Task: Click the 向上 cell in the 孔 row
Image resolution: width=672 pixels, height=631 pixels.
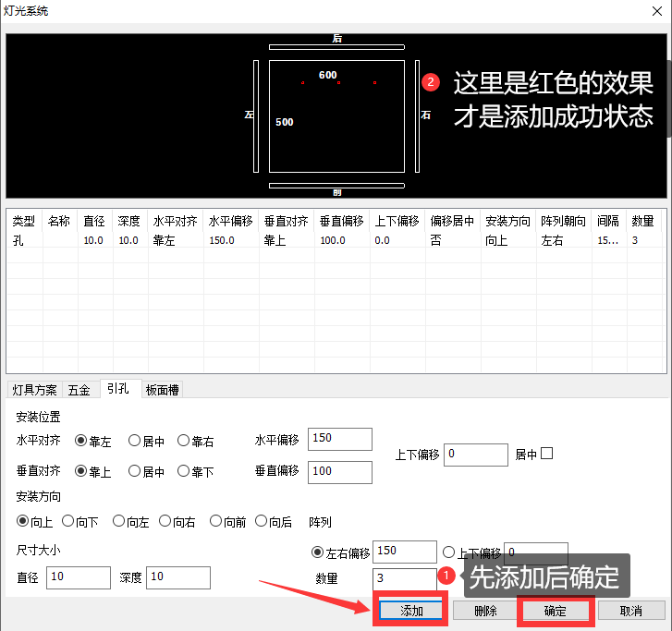Action: pyautogui.click(x=507, y=240)
